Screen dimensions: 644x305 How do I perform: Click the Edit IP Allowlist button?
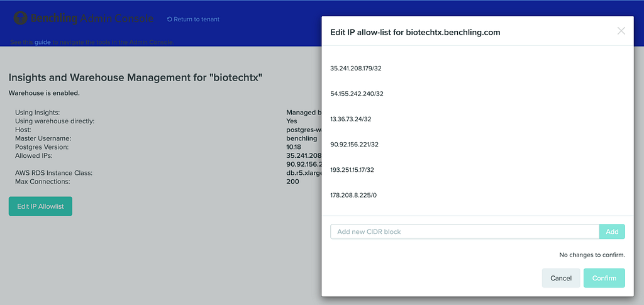coord(40,206)
